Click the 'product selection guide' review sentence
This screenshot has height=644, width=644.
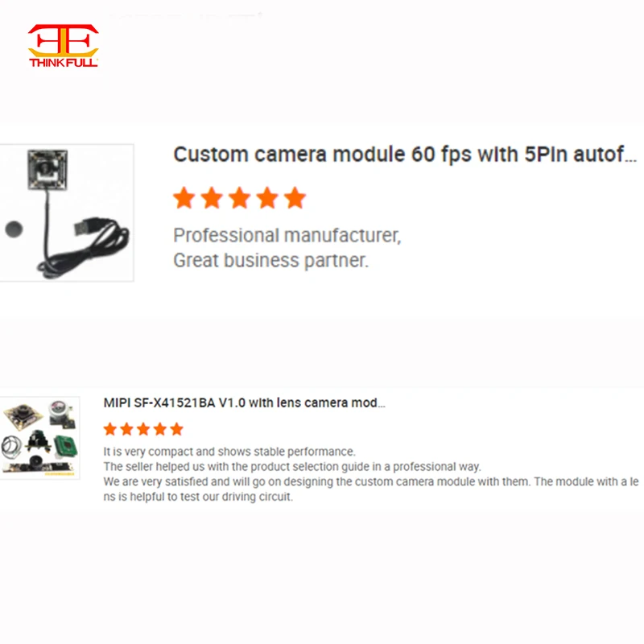[292, 467]
